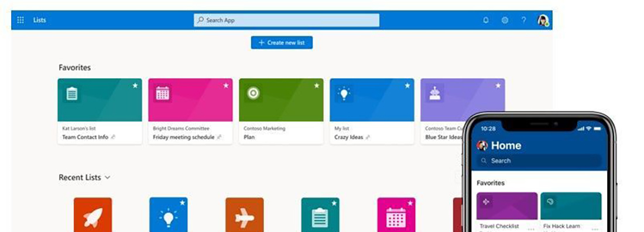Click clipboard icon on Team Contact Info card
This screenshot has height=232, width=644.
tap(72, 94)
